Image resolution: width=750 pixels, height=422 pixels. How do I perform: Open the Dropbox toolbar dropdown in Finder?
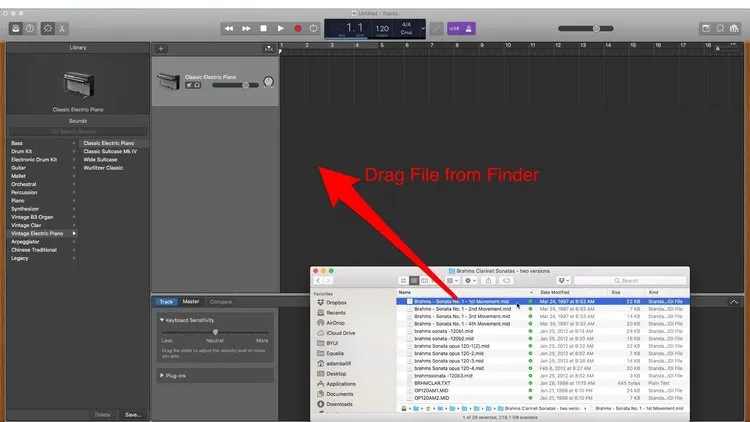click(564, 281)
